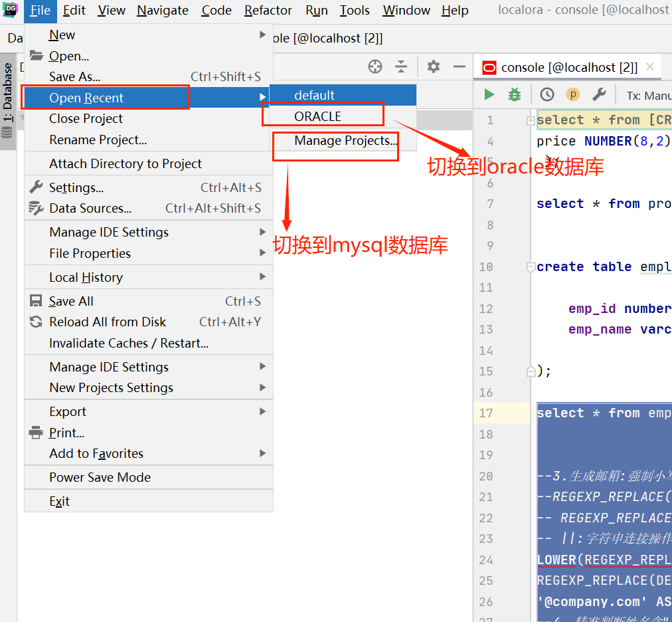Image resolution: width=672 pixels, height=622 pixels.
Task: Select Rename Project...
Action: 148,140
